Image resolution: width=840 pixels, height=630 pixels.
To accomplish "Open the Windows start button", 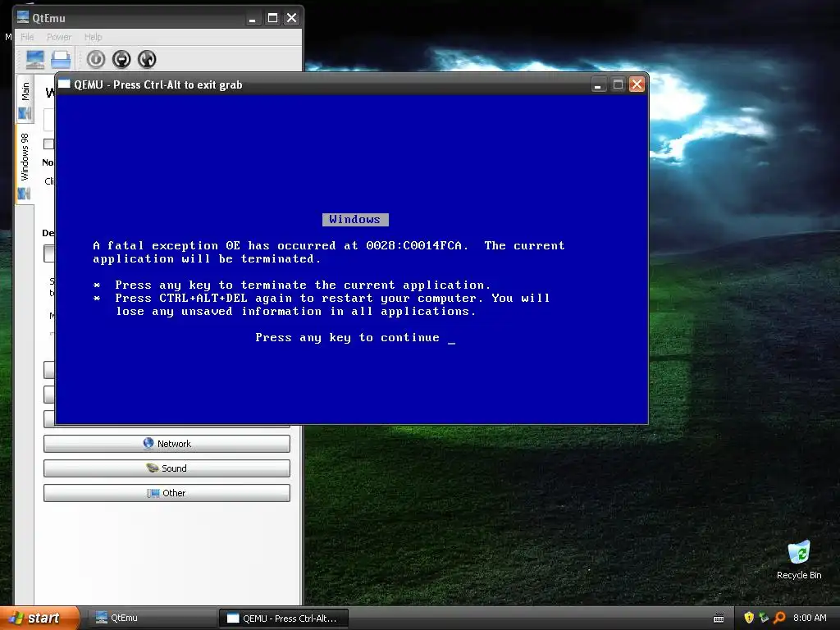I will [x=39, y=619].
